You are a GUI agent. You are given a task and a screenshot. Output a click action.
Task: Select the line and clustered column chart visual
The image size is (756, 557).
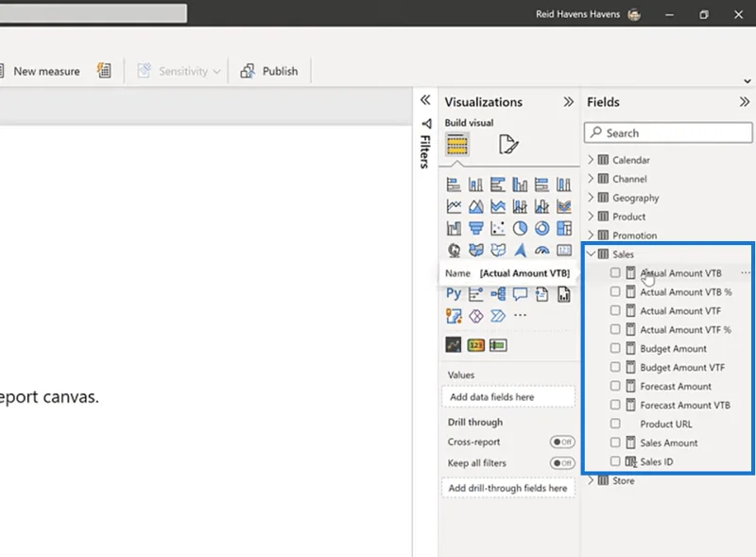(541, 206)
